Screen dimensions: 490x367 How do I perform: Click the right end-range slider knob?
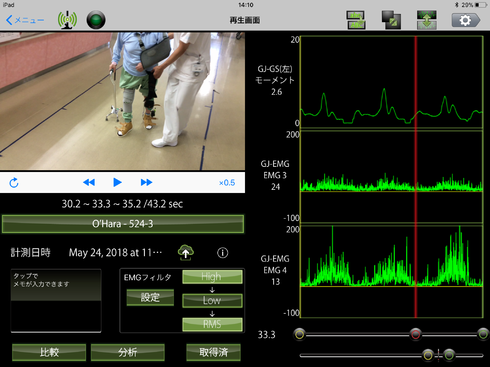click(483, 334)
